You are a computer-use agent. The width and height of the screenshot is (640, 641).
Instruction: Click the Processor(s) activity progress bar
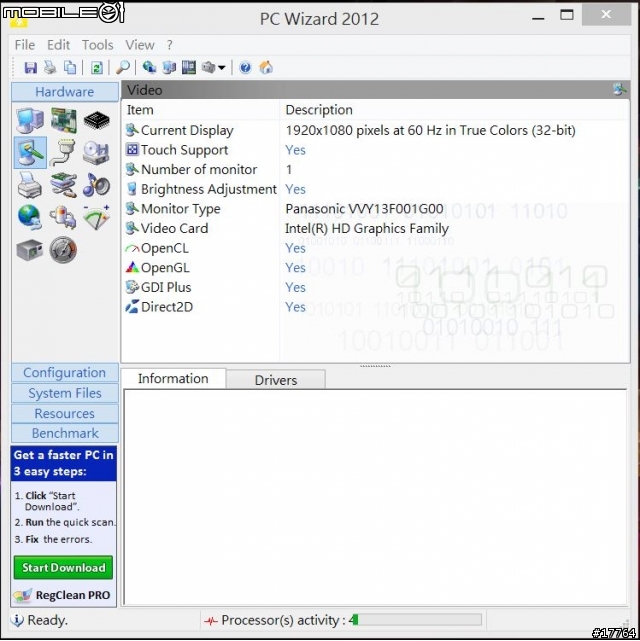pos(416,620)
